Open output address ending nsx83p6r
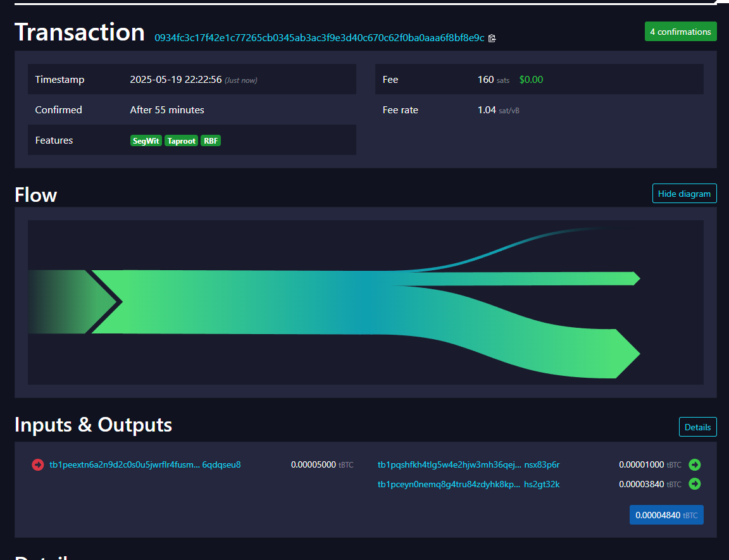The width and height of the screenshot is (729, 560). [469, 464]
